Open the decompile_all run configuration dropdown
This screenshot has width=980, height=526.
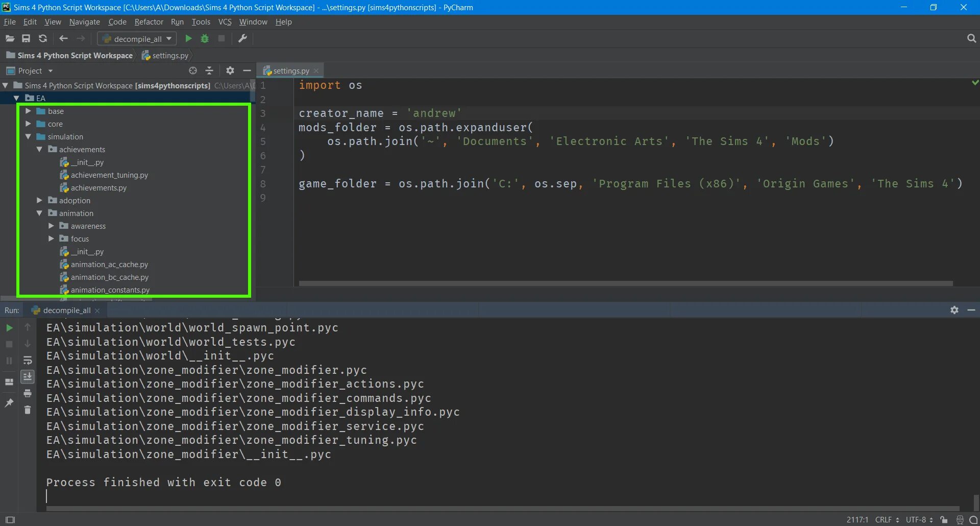pyautogui.click(x=137, y=39)
